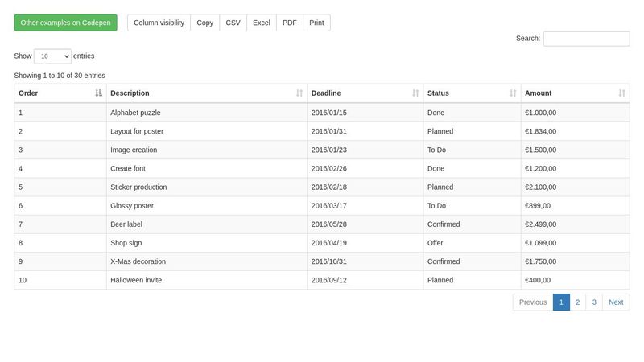The width and height of the screenshot is (644, 362).
Task: Click the Status column sort icon
Action: 513,93
